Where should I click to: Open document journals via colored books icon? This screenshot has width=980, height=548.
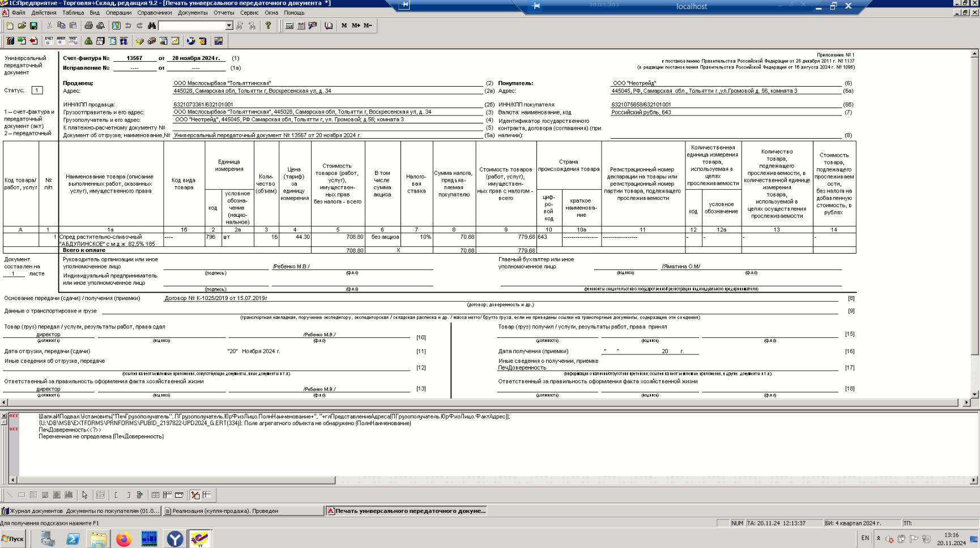pyautogui.click(x=10, y=41)
